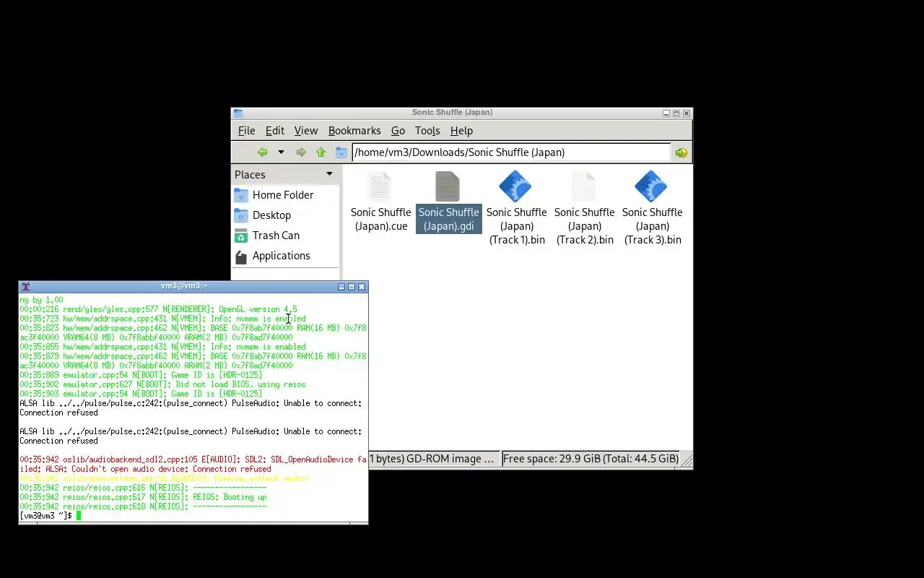Maximize the file manager window

coord(676,113)
